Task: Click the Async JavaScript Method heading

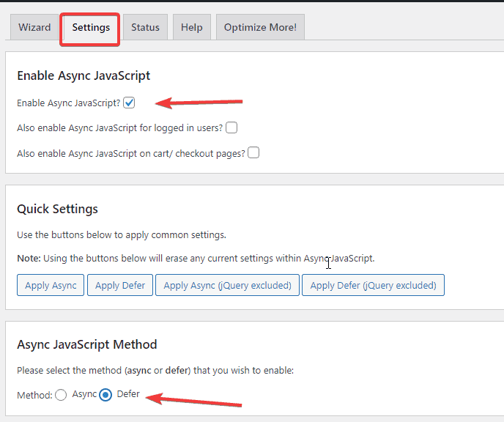Action: pyautogui.click(x=86, y=344)
